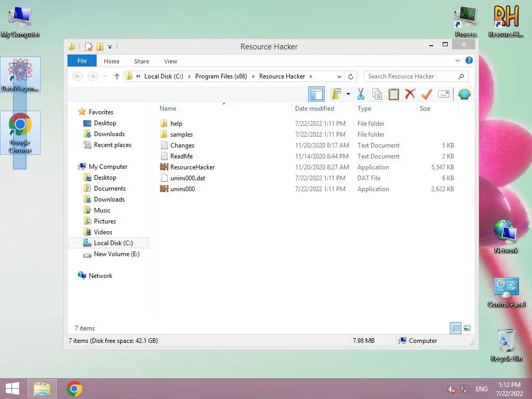Switch to large icons view button
This screenshot has width=532, height=399.
coord(467,328)
